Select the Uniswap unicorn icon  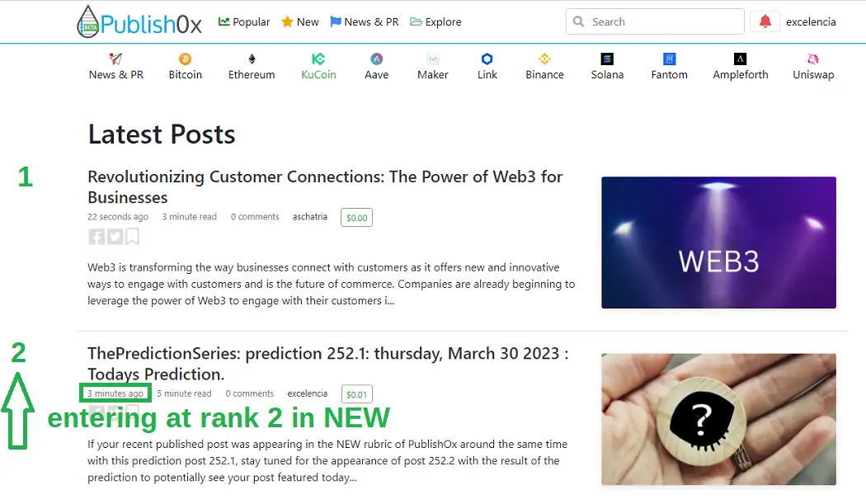pos(813,59)
